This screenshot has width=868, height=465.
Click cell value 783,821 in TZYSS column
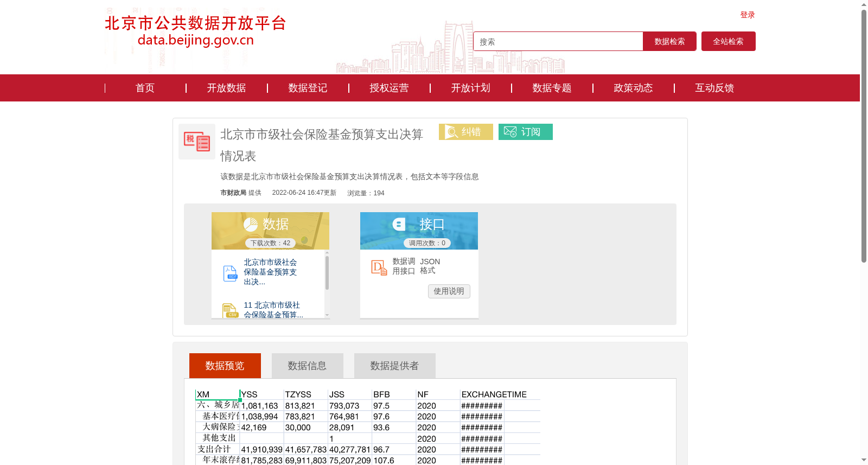pos(300,417)
